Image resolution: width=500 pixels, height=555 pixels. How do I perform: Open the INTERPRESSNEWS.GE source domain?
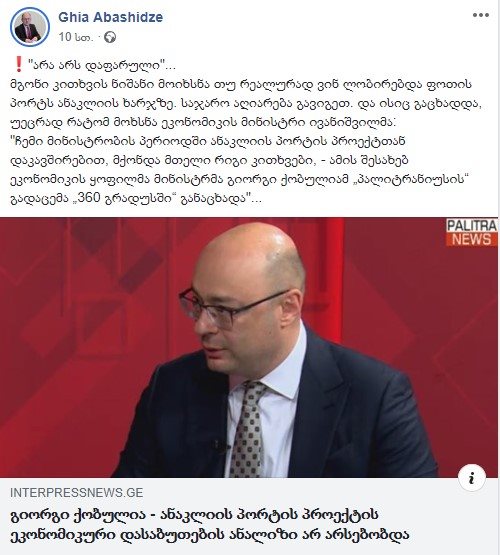[x=76, y=493]
